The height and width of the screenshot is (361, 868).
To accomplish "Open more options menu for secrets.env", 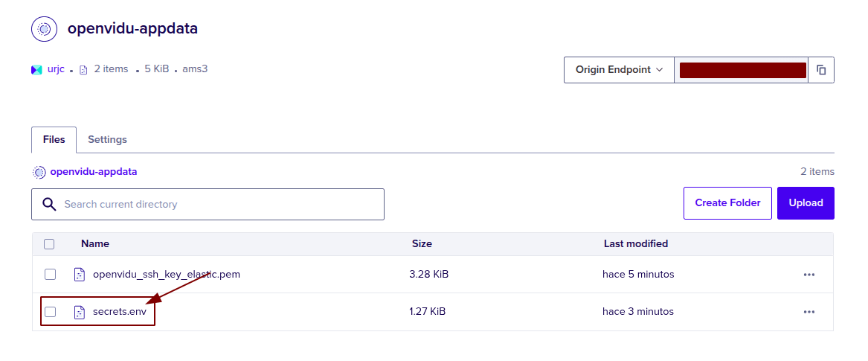I will [x=809, y=312].
